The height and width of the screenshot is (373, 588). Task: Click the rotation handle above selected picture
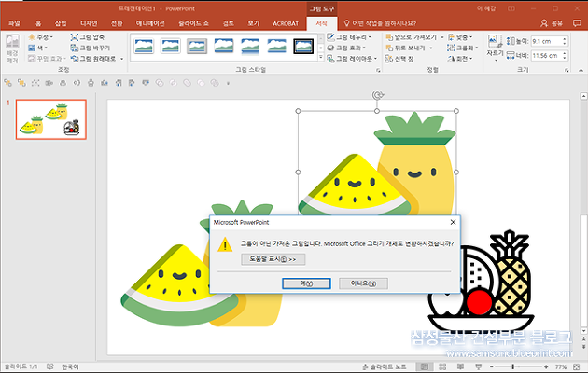pyautogui.click(x=377, y=95)
